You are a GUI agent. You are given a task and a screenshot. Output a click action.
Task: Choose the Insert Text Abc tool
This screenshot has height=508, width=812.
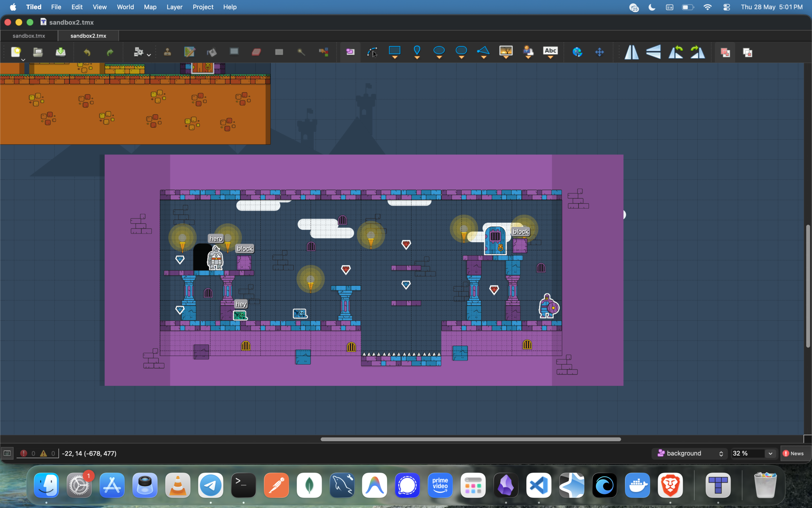click(x=550, y=52)
